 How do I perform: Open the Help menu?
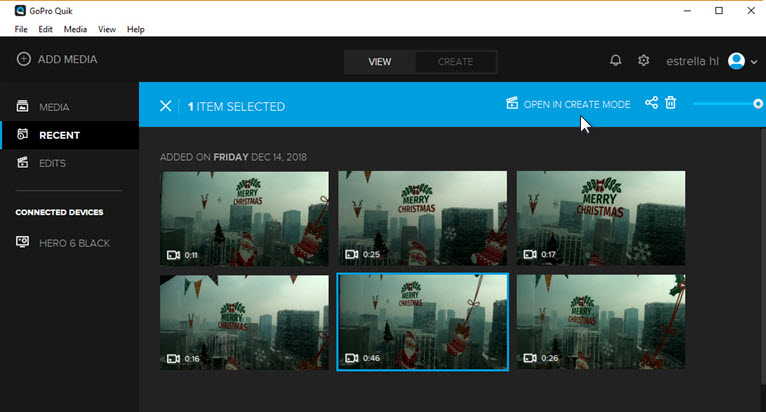136,29
